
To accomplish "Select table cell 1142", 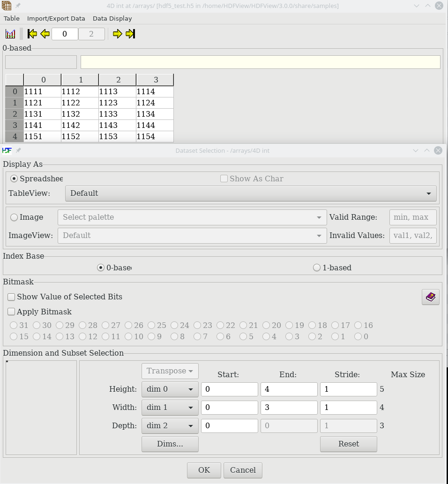I will (80, 125).
